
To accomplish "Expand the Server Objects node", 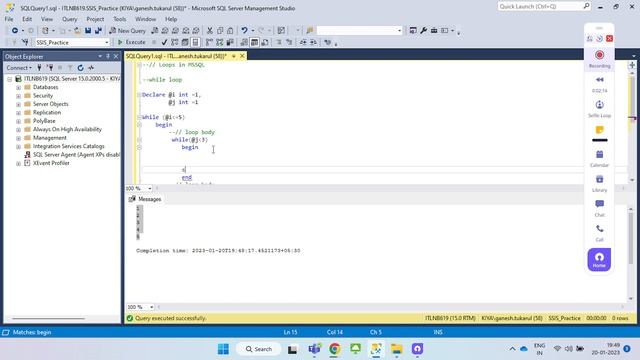I will [18, 104].
